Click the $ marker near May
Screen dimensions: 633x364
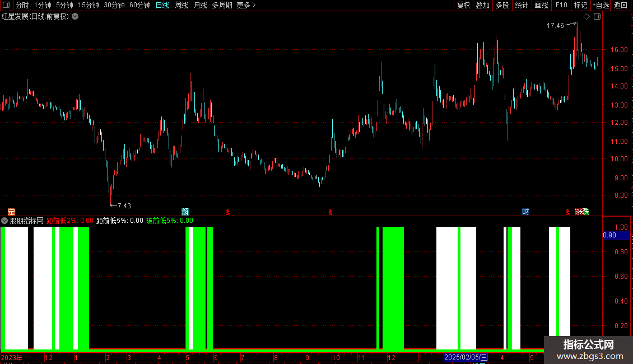[228, 212]
